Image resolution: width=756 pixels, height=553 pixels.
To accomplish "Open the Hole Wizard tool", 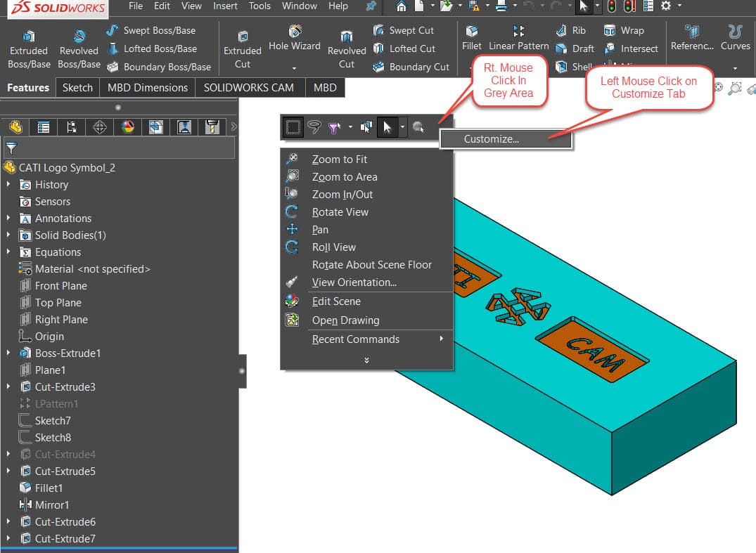I will 295,39.
